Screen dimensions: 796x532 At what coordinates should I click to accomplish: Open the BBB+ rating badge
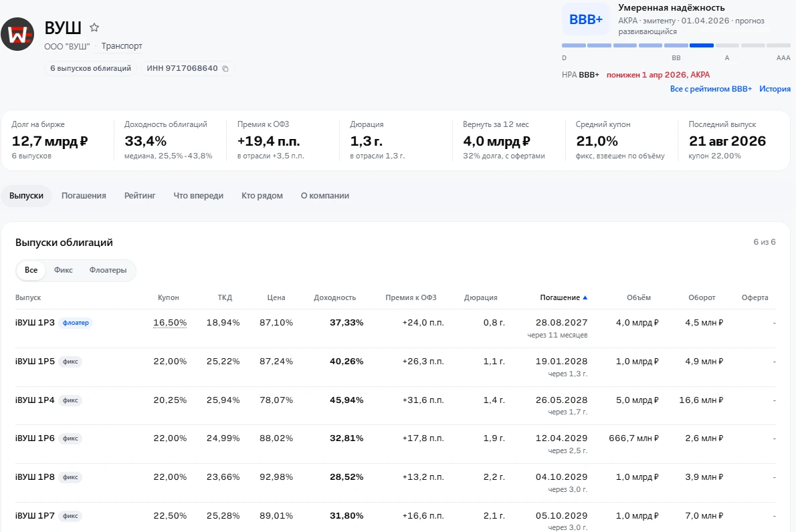586,19
